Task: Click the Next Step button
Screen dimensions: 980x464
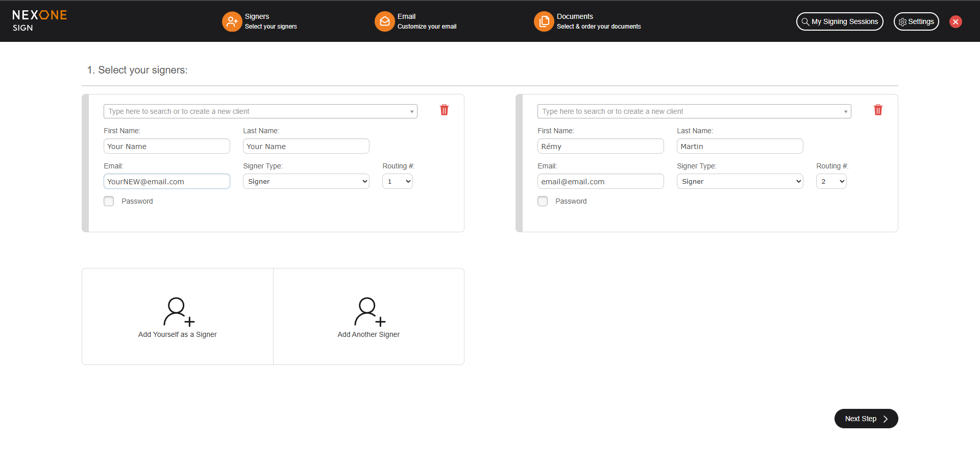Action: tap(866, 419)
